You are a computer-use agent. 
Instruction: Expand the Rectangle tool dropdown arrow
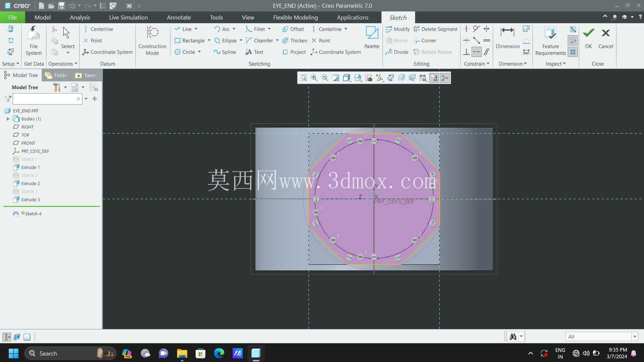point(209,41)
